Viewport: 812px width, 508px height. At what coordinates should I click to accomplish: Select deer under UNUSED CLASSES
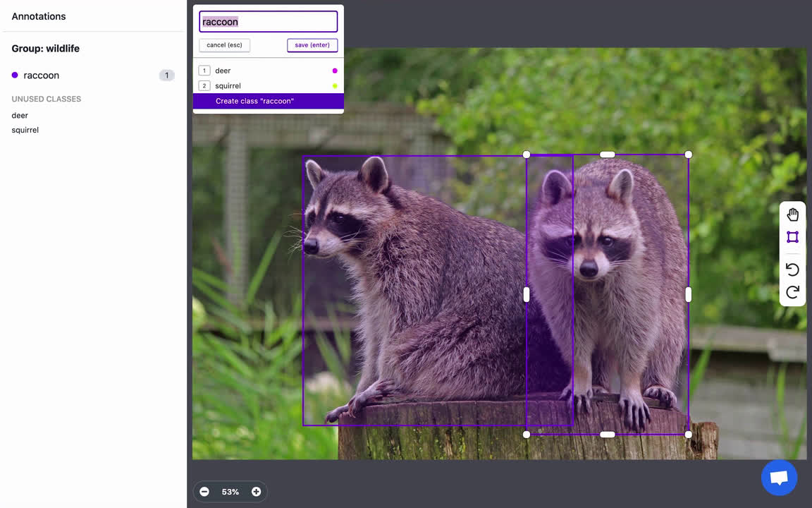click(x=20, y=115)
